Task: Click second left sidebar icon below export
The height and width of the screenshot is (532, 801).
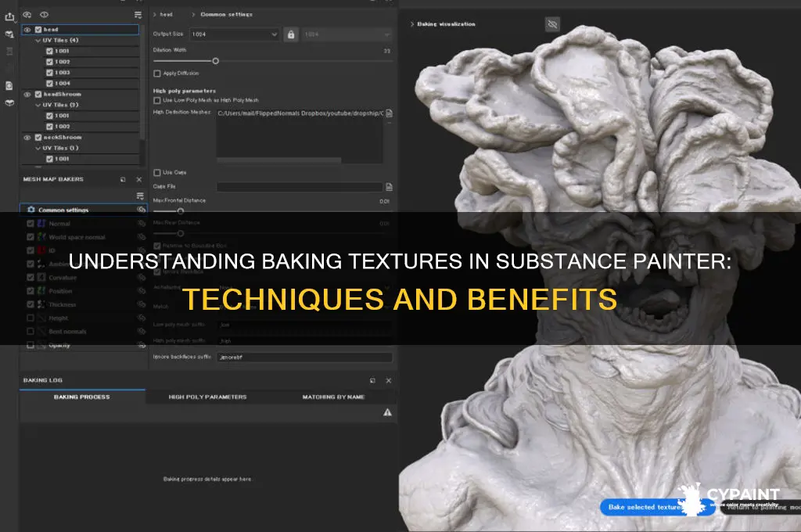Action: point(9,34)
